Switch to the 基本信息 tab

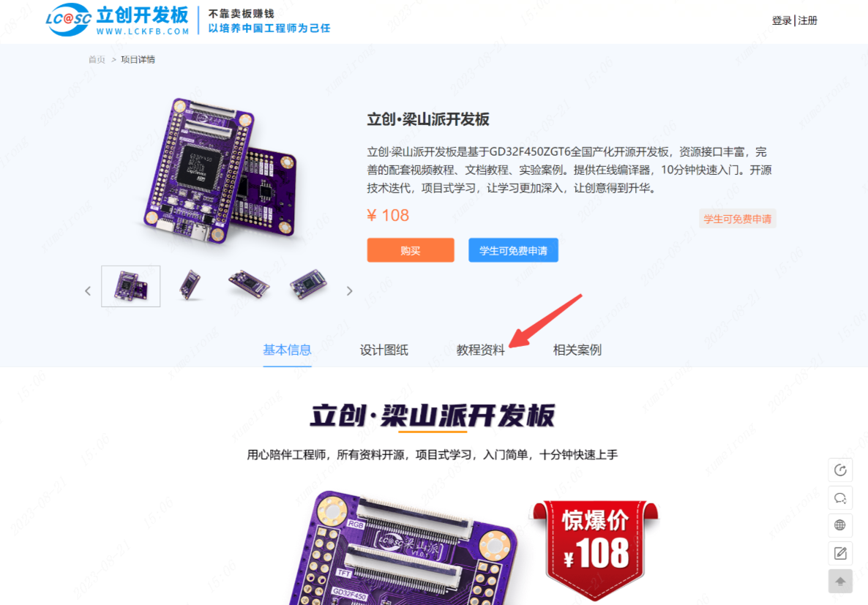pos(287,350)
